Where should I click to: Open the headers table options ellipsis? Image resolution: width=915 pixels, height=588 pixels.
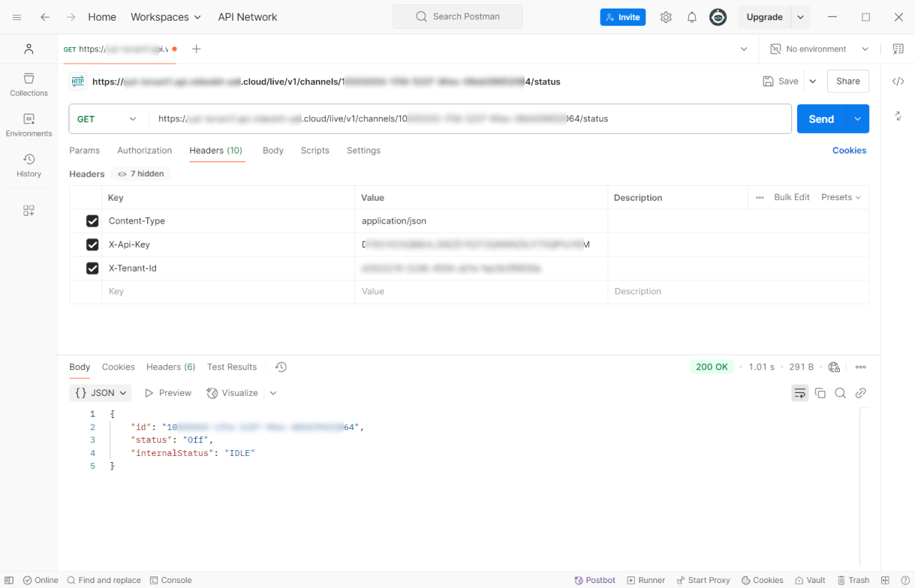tap(760, 197)
